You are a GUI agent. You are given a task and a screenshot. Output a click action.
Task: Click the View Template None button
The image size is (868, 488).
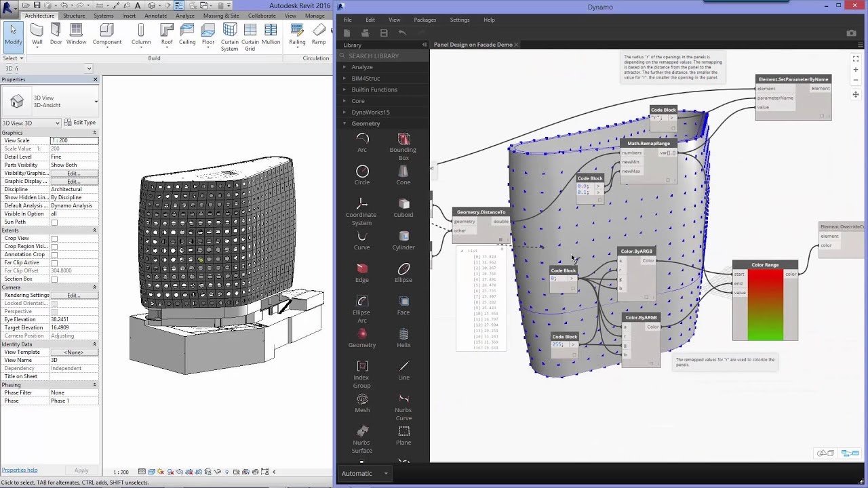click(x=73, y=352)
